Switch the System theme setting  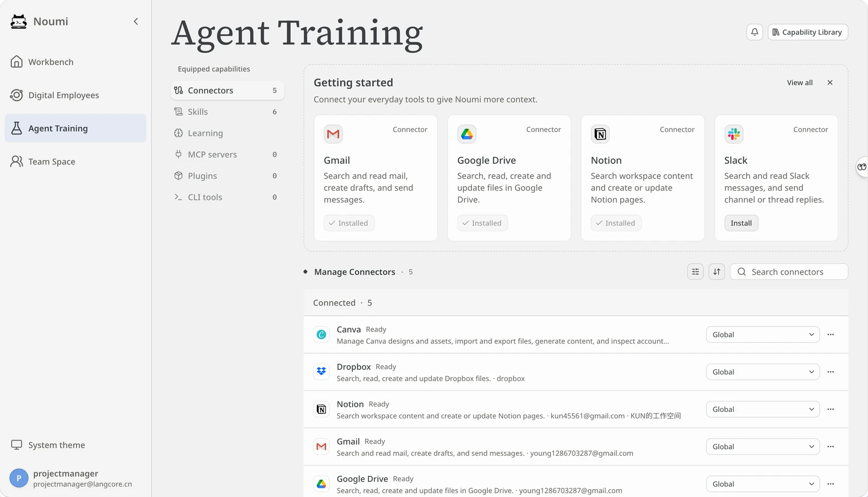pos(48,445)
